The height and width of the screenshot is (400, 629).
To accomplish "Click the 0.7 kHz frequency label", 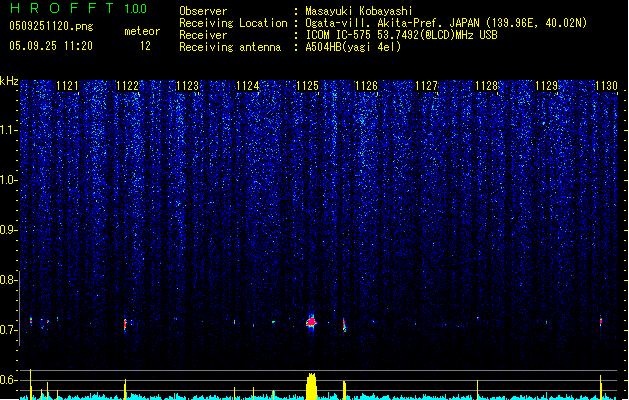I will pos(8,330).
